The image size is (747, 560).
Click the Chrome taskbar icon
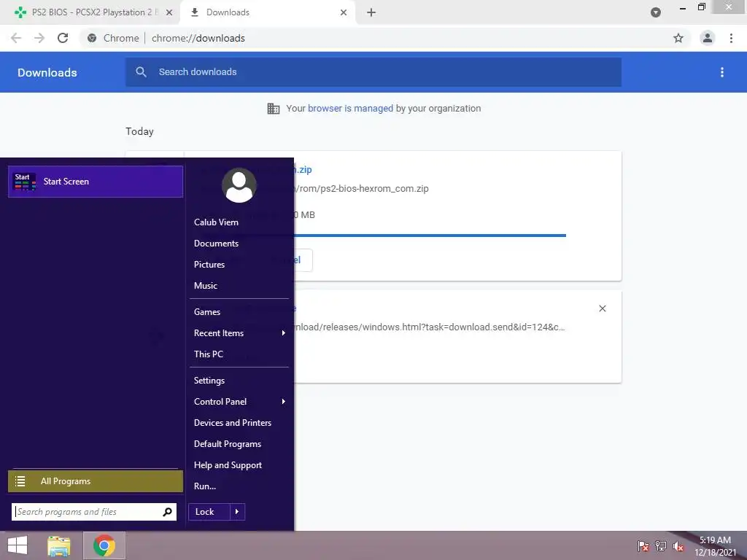[x=104, y=545]
